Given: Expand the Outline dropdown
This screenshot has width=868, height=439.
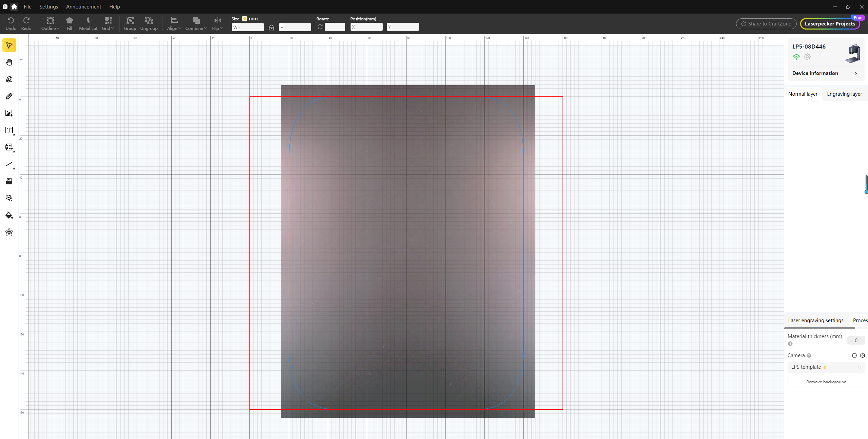Looking at the screenshot, I should click(50, 23).
